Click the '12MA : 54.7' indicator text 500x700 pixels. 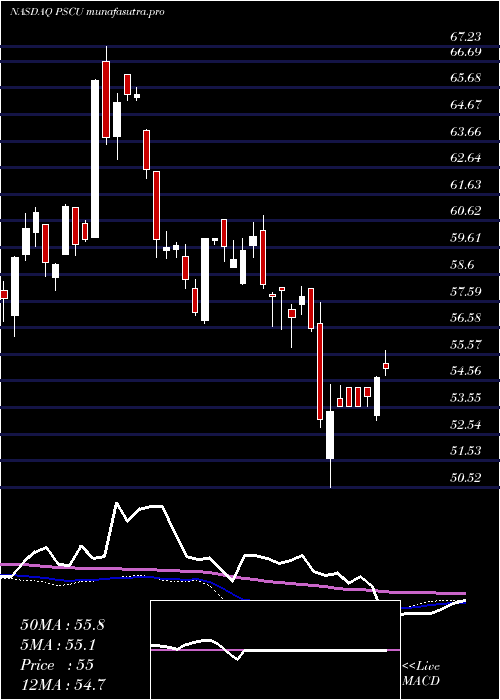[62, 685]
